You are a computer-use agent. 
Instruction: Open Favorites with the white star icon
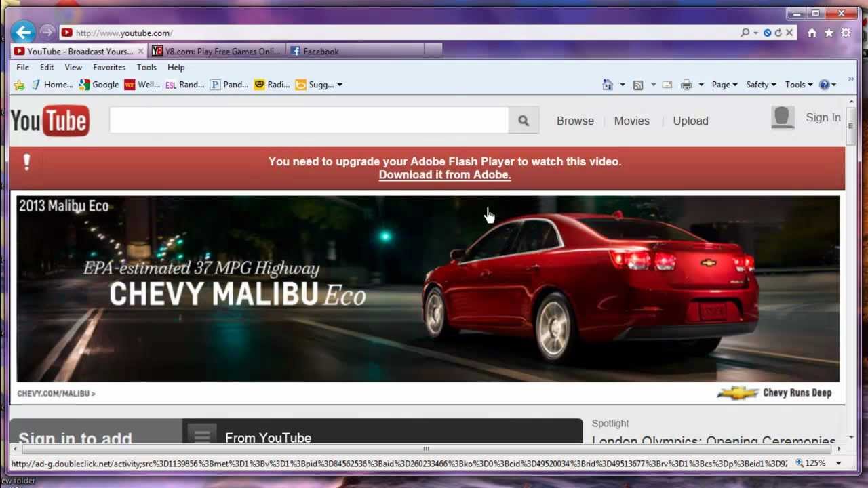pyautogui.click(x=829, y=33)
